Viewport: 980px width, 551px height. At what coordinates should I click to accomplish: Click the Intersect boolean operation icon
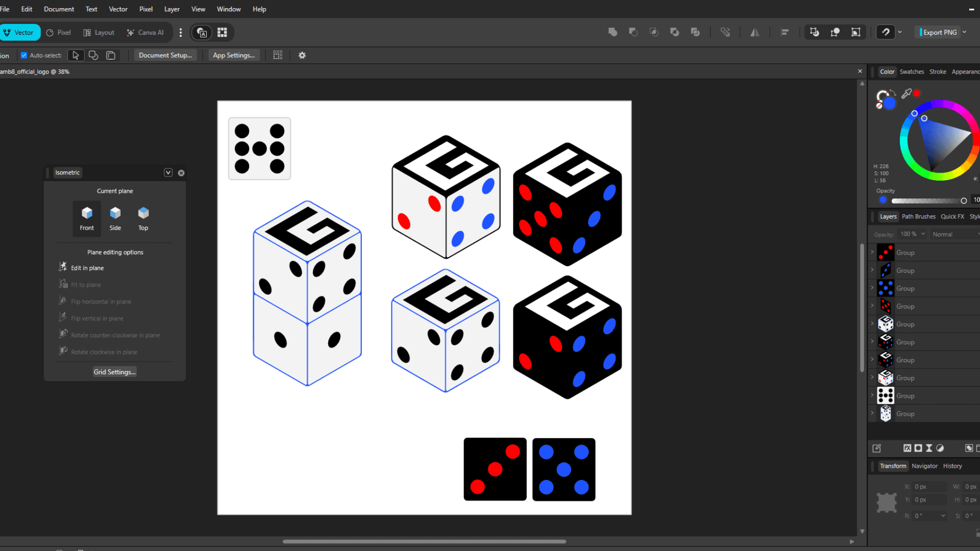[x=654, y=32]
